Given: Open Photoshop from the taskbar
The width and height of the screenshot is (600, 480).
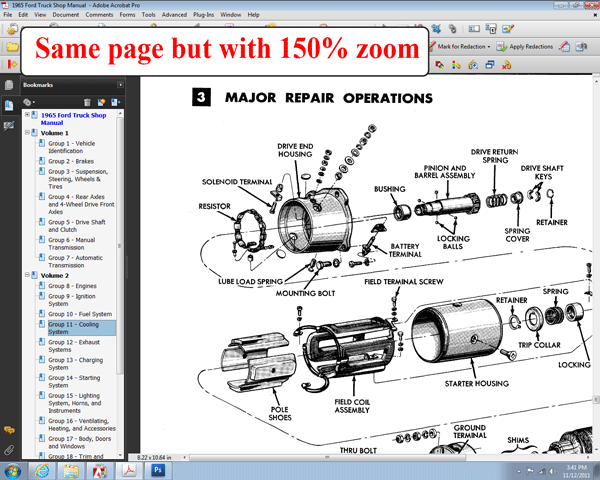Looking at the screenshot, I should coord(158,470).
